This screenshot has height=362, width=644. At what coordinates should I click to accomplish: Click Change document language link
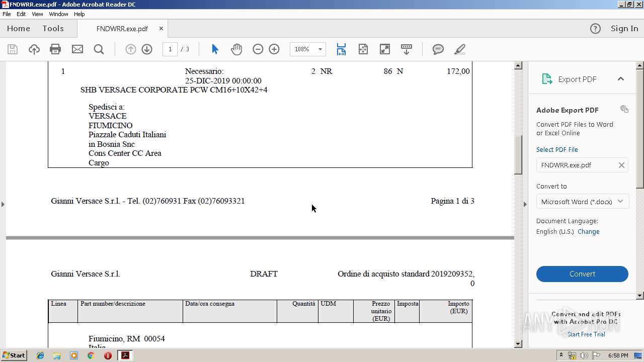click(x=589, y=232)
